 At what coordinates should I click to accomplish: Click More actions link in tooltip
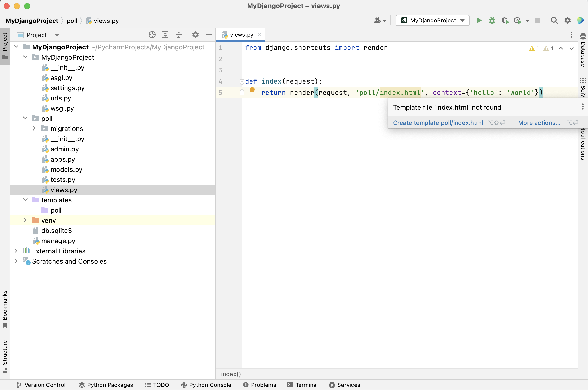[539, 123]
